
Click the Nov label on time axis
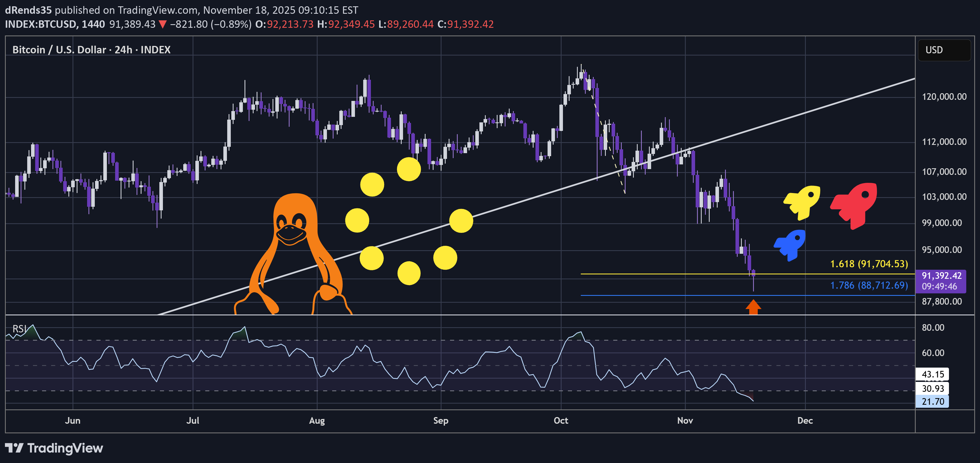pyautogui.click(x=685, y=420)
